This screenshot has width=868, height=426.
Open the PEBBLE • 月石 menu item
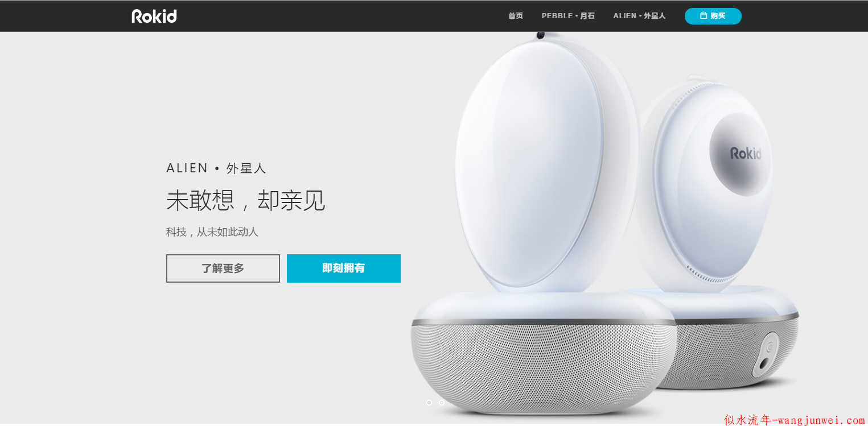tap(568, 16)
